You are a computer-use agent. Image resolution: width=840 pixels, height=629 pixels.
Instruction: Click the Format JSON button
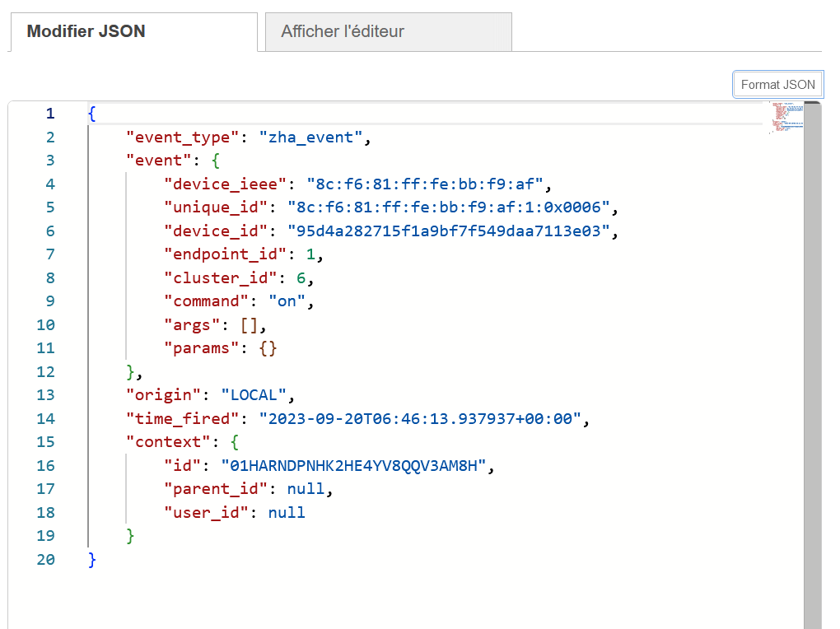pyautogui.click(x=777, y=84)
